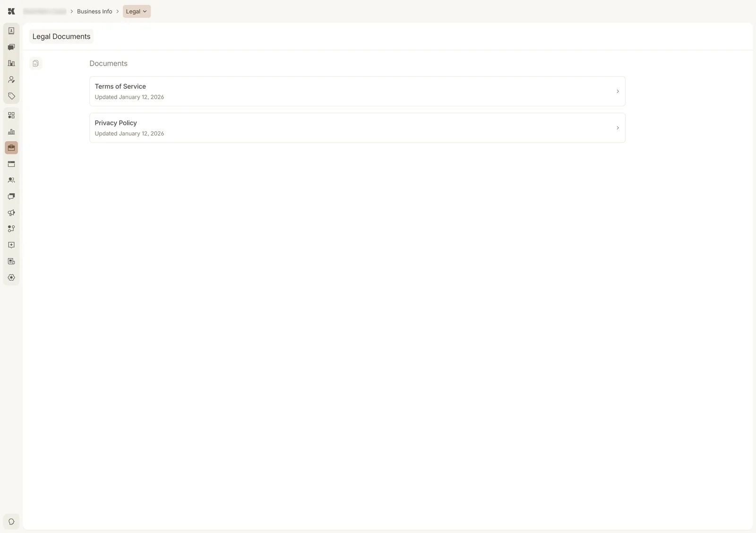The height and width of the screenshot is (533, 756).
Task: Open the dashboard grid icon in sidebar
Action: [x=11, y=115]
